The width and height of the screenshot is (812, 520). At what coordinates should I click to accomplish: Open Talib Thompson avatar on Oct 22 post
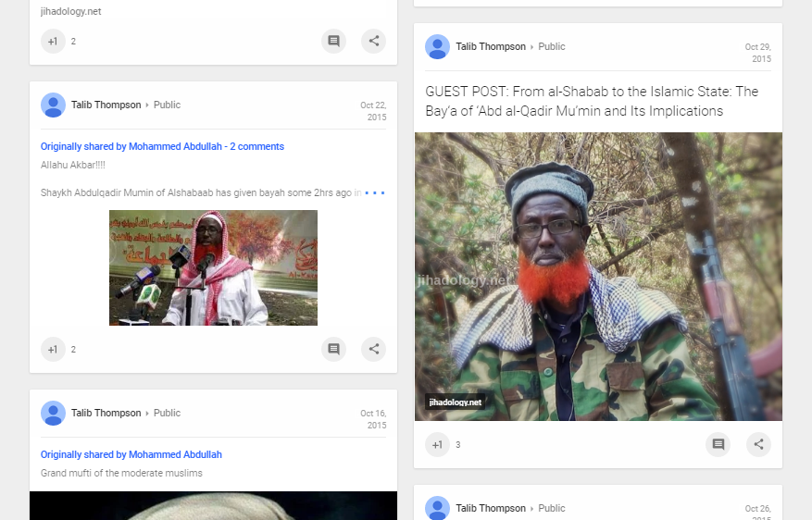54,105
